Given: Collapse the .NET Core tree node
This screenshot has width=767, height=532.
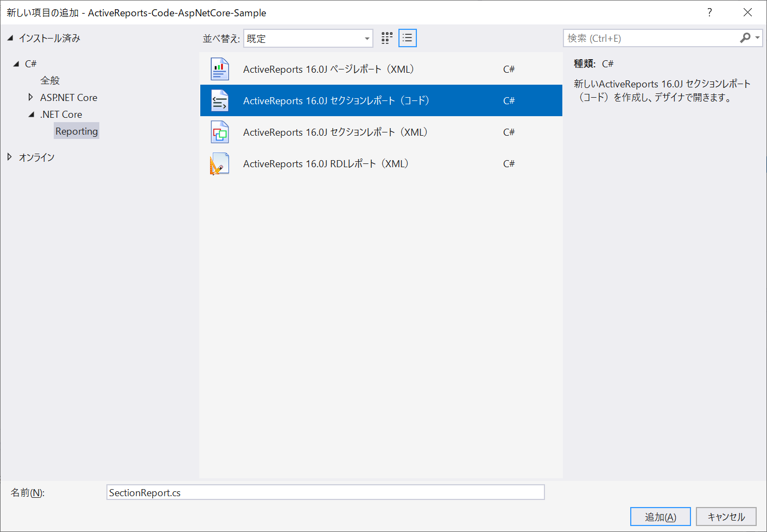Looking at the screenshot, I should pyautogui.click(x=31, y=115).
